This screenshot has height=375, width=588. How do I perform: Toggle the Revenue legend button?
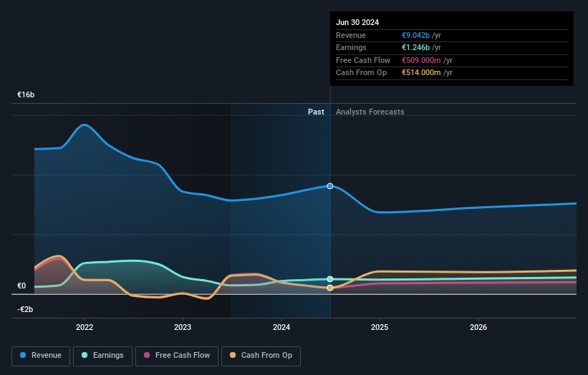[41, 356]
